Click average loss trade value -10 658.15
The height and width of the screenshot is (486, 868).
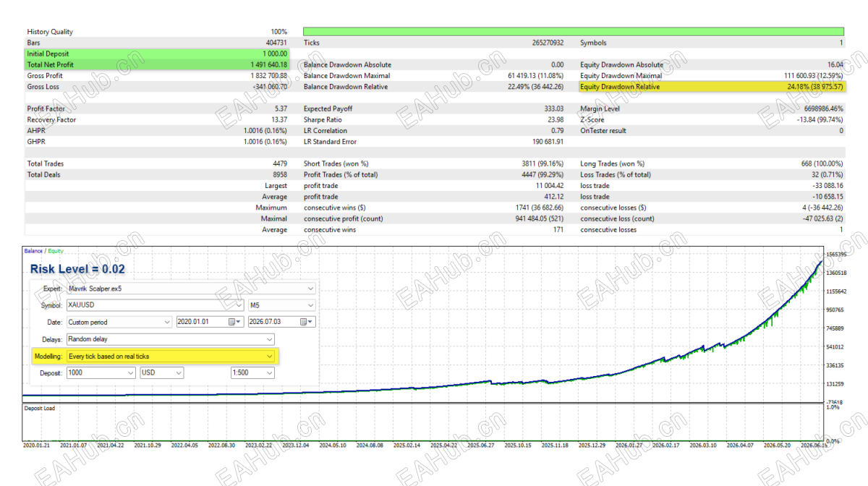[x=829, y=197]
